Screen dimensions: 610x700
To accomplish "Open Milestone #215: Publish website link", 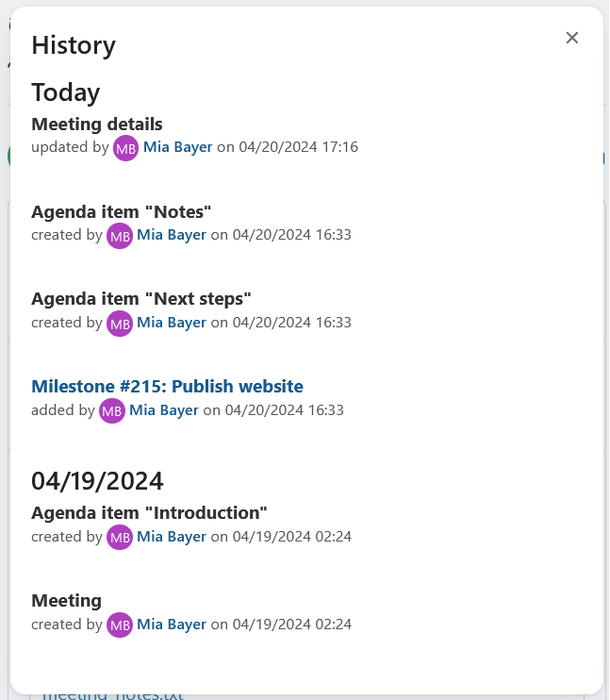I will pyautogui.click(x=167, y=386).
